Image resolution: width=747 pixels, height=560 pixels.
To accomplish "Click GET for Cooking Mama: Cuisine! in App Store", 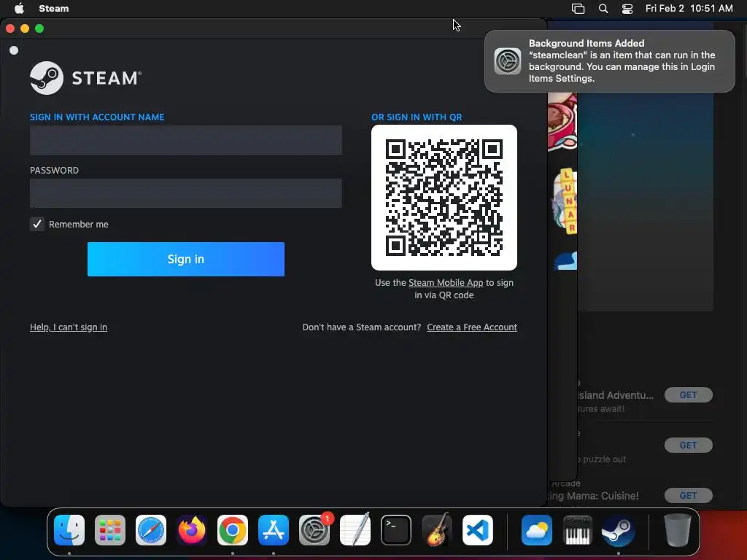I will coord(689,496).
